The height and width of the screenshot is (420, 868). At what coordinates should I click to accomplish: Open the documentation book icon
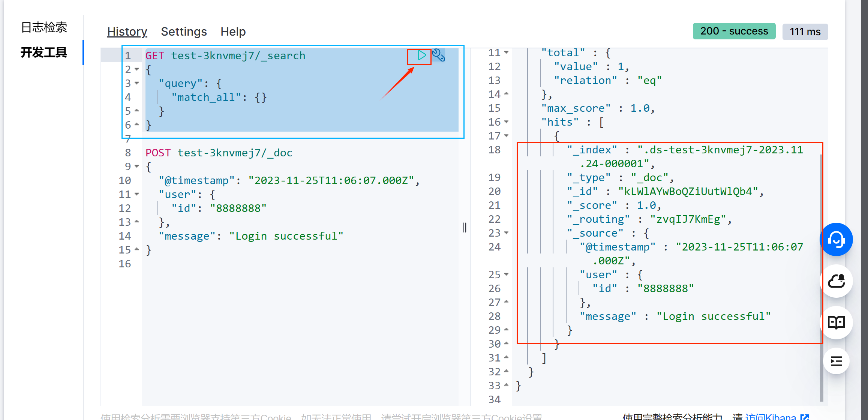[836, 322]
